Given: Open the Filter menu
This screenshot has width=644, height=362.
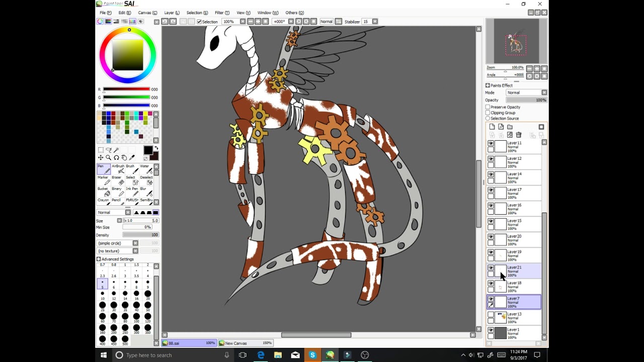Looking at the screenshot, I should pyautogui.click(x=222, y=13).
